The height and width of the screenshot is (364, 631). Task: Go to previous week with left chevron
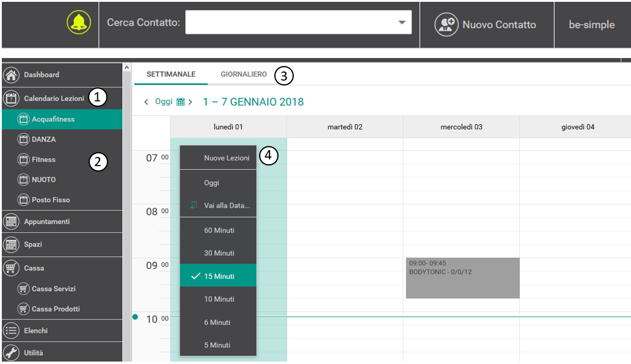tap(146, 102)
